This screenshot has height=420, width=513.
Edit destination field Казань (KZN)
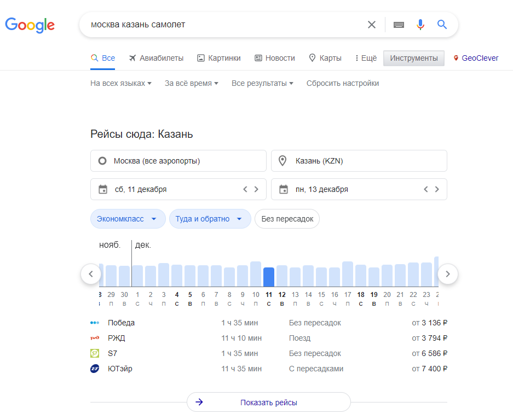point(359,161)
